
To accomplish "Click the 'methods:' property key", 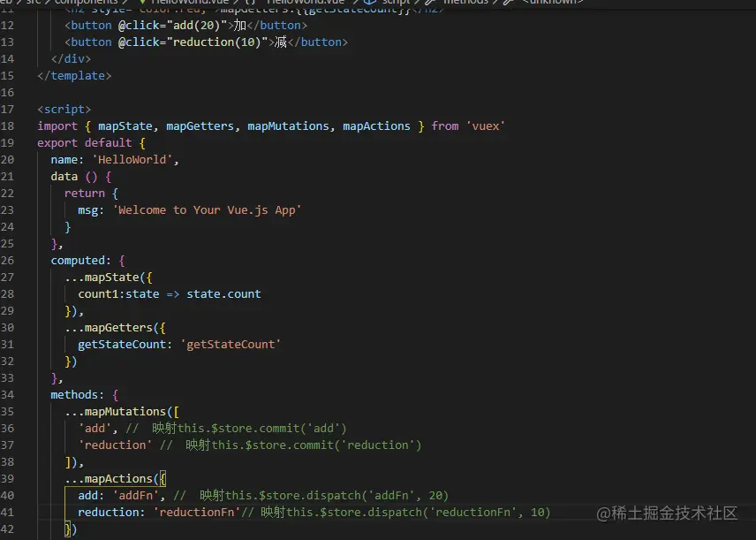I will click(x=77, y=395).
